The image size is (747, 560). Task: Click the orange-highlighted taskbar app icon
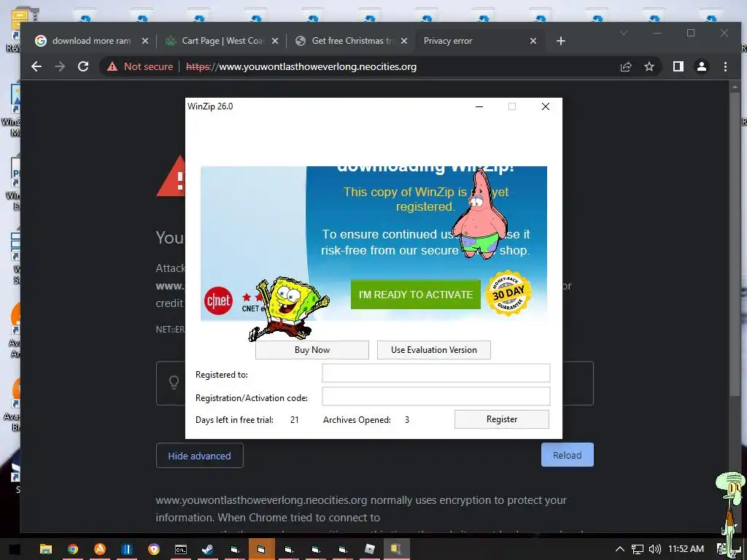tap(262, 549)
